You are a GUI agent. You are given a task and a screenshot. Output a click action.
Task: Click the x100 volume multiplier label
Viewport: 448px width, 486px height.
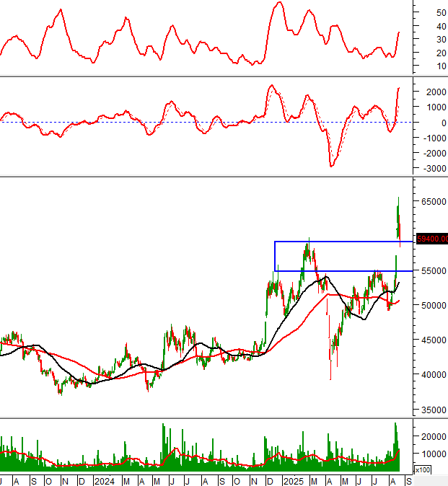point(422,470)
